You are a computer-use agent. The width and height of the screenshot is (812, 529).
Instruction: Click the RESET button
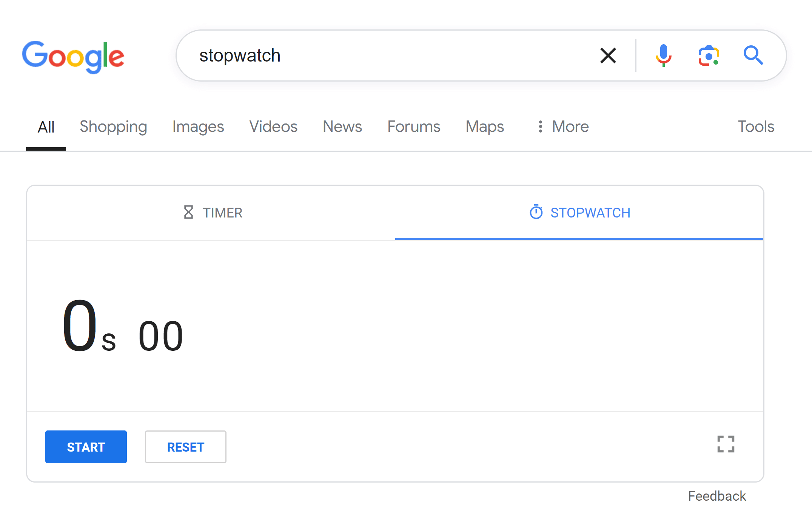click(185, 446)
